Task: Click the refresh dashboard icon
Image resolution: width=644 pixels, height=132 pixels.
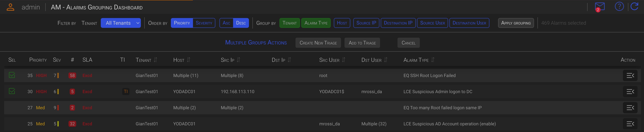Action: coord(635,6)
